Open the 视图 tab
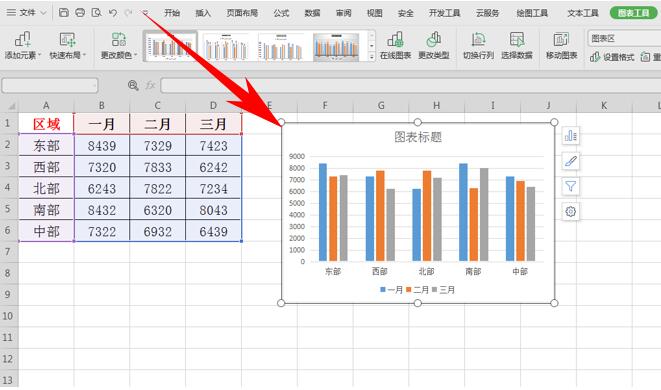The width and height of the screenshot is (661, 390). click(x=374, y=13)
